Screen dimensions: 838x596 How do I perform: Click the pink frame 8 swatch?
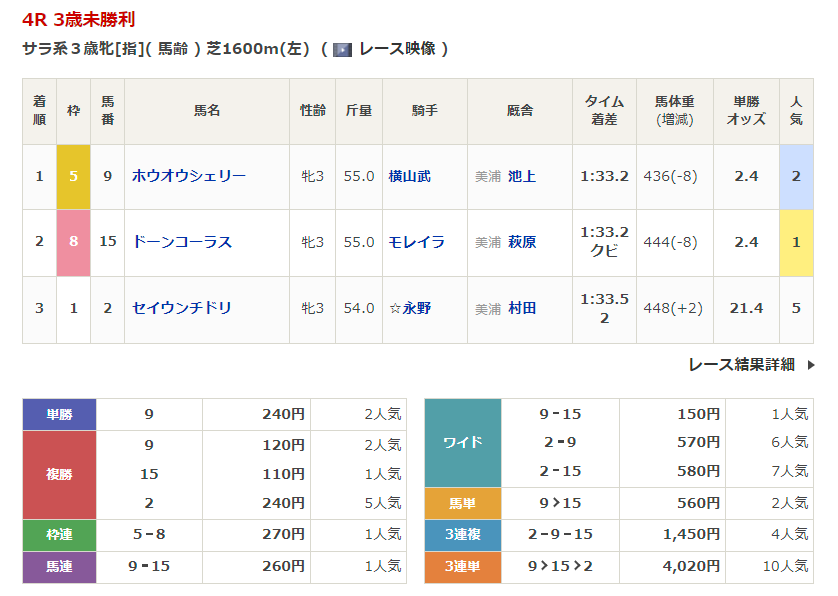coord(73,242)
